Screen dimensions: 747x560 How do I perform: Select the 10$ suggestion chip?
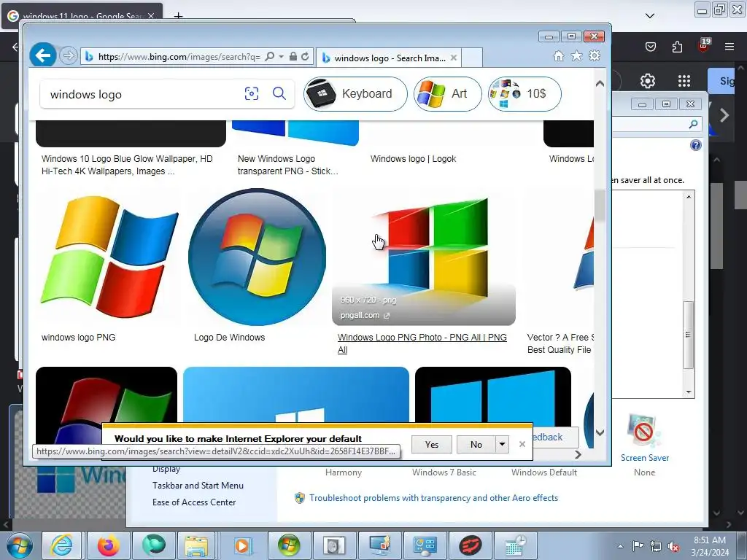click(x=525, y=94)
